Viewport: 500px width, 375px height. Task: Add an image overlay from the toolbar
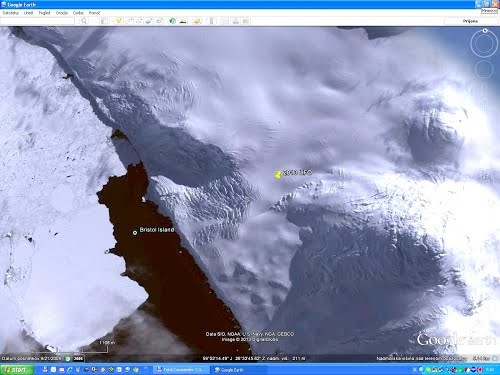149,21
